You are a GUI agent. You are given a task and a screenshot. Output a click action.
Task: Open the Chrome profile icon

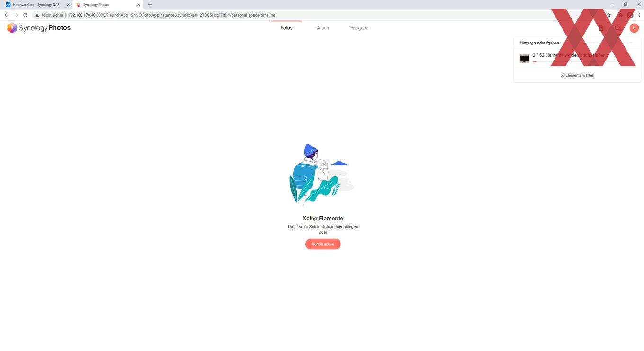(x=630, y=15)
